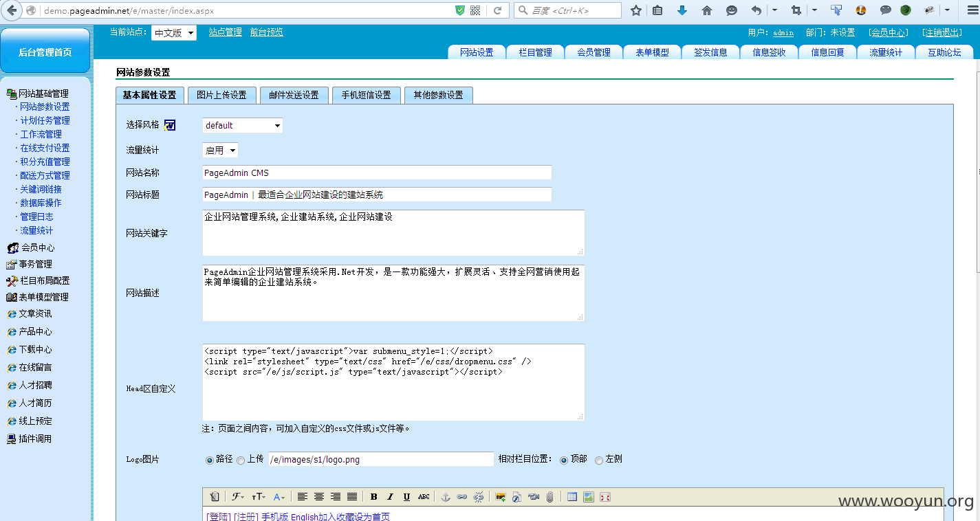Click the QR code icon in address bar
The image size is (980, 521).
(x=475, y=10)
